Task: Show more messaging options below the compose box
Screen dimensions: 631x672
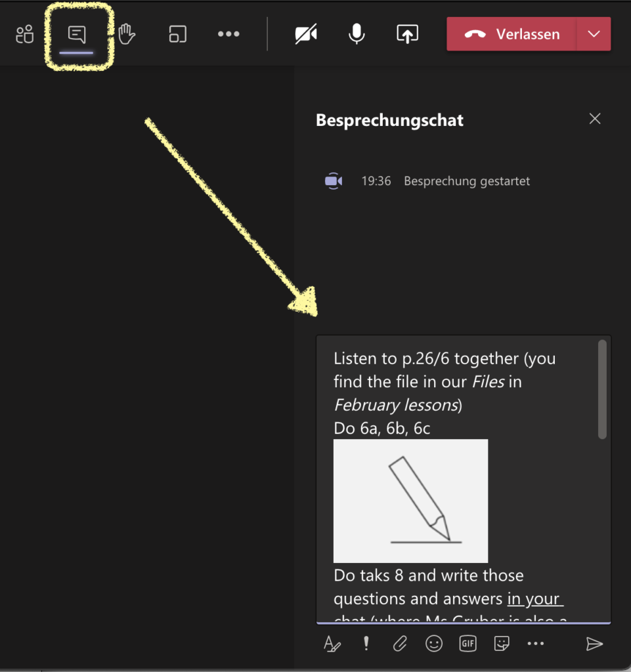Action: pos(536,643)
